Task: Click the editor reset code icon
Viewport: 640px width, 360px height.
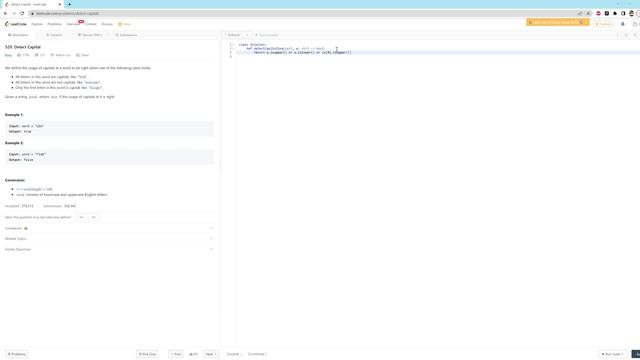Action: pyautogui.click(x=617, y=35)
